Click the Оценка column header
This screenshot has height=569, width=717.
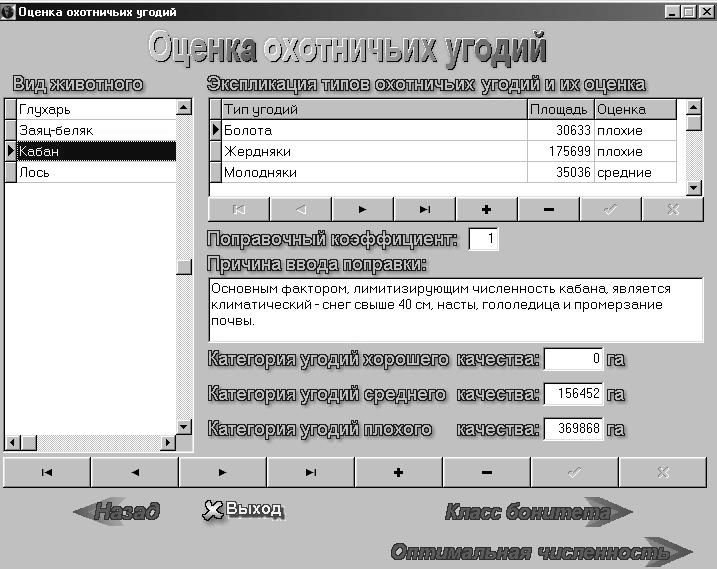click(x=635, y=109)
